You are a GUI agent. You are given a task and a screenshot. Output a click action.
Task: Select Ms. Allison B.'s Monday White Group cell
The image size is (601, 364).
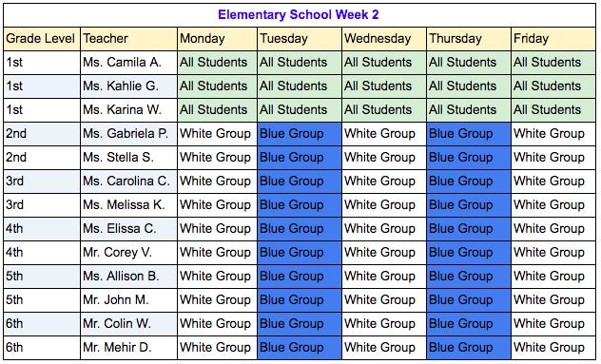pos(218,277)
